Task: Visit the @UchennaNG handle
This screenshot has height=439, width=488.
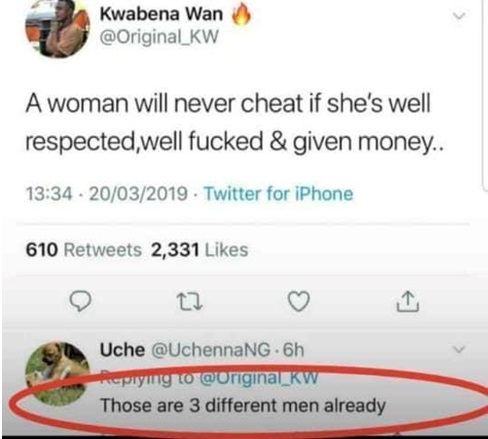Action: tap(211, 350)
